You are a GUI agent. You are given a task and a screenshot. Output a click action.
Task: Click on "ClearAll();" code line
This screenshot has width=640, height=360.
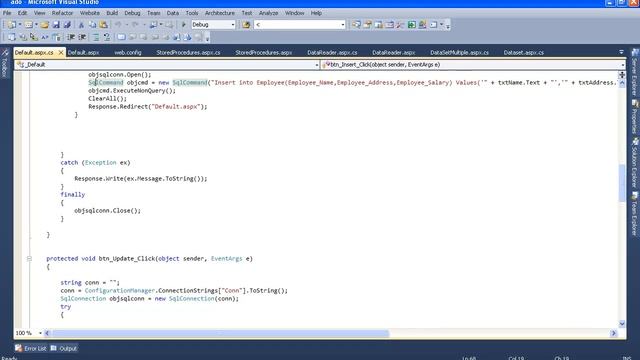click(107, 98)
